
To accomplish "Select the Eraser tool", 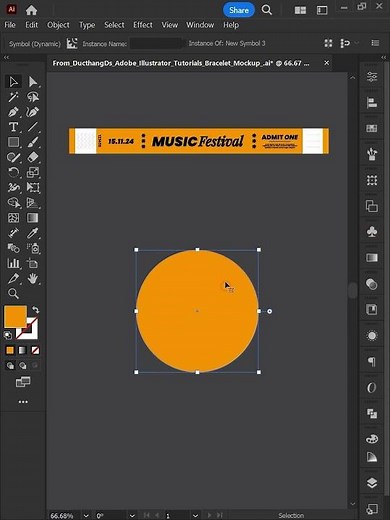I will (x=33, y=157).
